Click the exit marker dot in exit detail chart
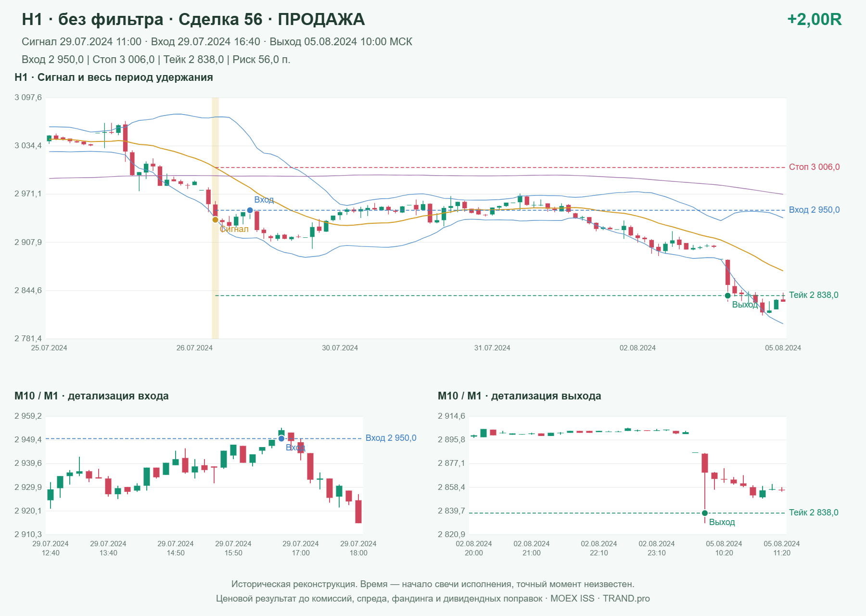 tap(704, 513)
